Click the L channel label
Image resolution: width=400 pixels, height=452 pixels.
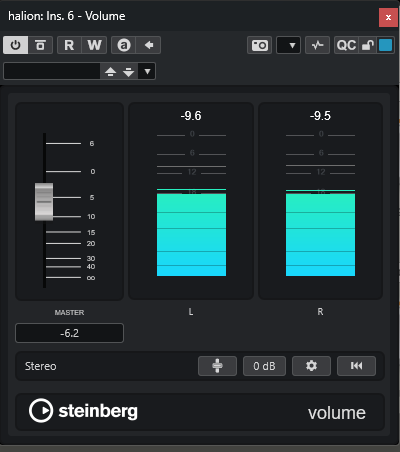191,312
